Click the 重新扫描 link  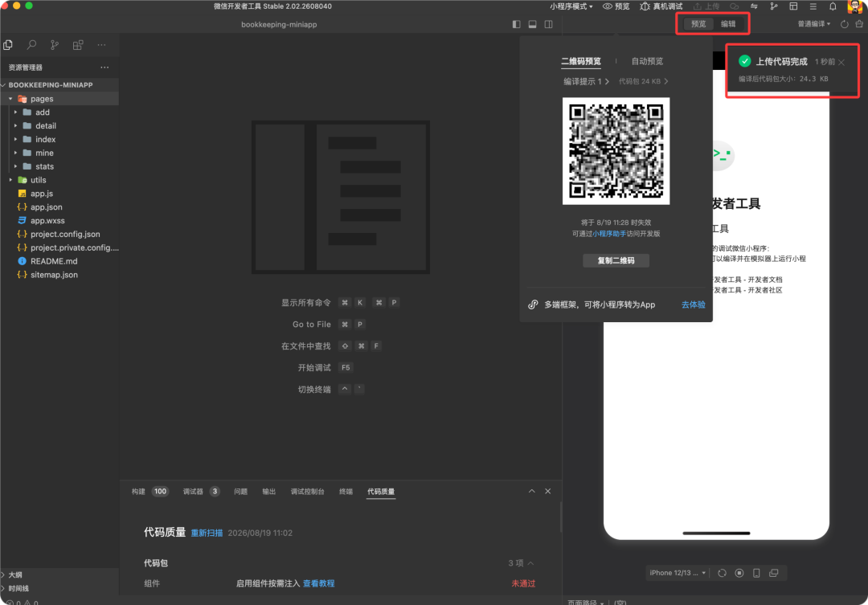pos(207,533)
